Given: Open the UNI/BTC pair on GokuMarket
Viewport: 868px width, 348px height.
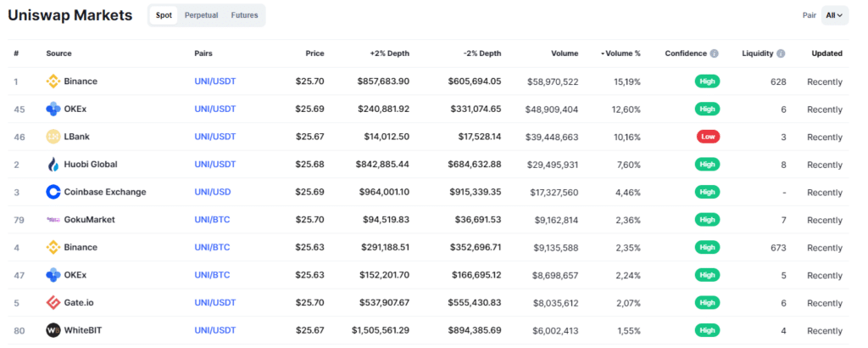Looking at the screenshot, I should [x=212, y=219].
